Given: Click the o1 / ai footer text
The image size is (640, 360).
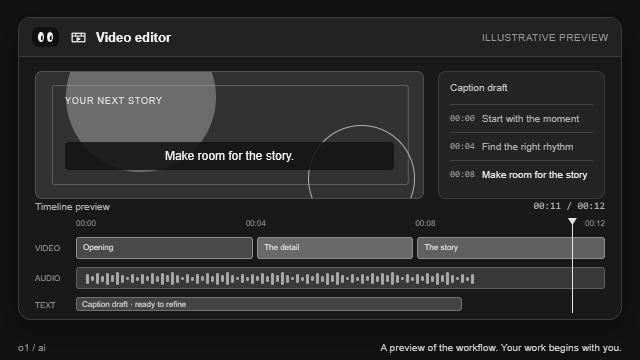Looking at the screenshot, I should coord(32,348).
